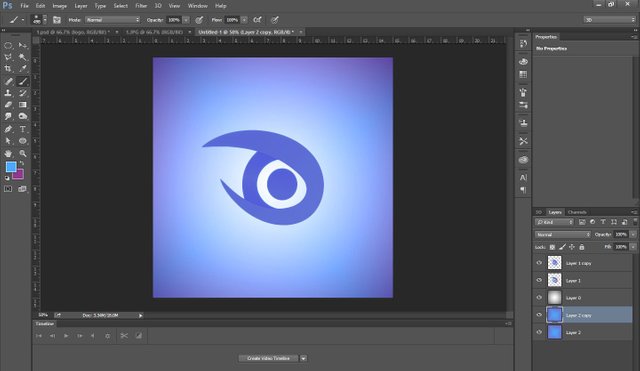
Task: Open the layer filter Kind dropdown
Action: [x=554, y=222]
